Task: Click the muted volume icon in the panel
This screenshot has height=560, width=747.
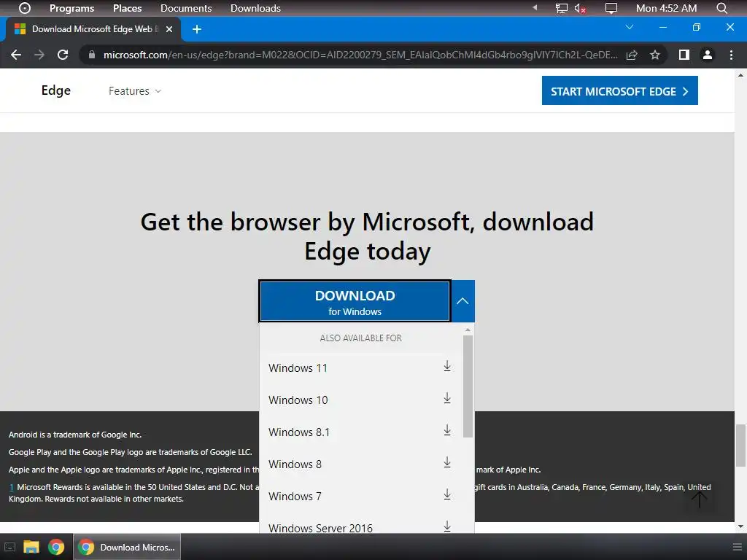Action: [x=580, y=8]
